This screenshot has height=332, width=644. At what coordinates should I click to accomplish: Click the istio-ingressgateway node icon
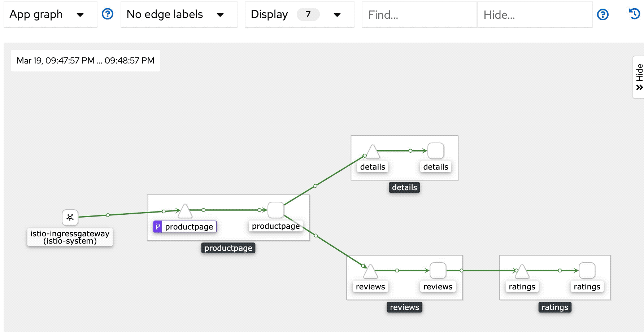(x=70, y=217)
